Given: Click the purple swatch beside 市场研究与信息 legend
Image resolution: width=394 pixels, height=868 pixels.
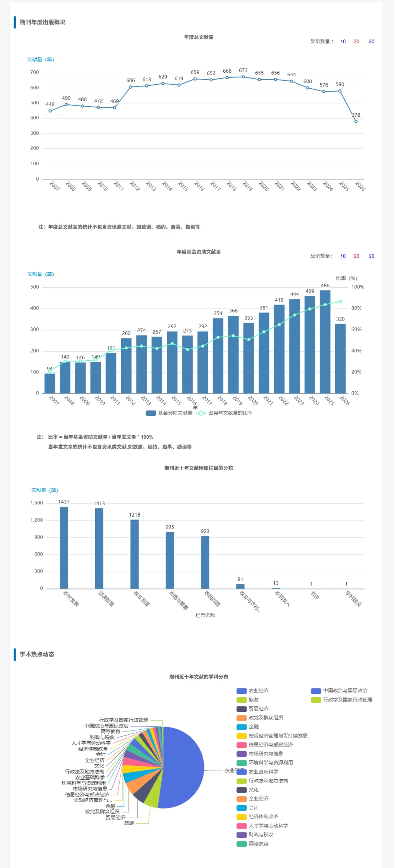Looking at the screenshot, I should tap(242, 754).
